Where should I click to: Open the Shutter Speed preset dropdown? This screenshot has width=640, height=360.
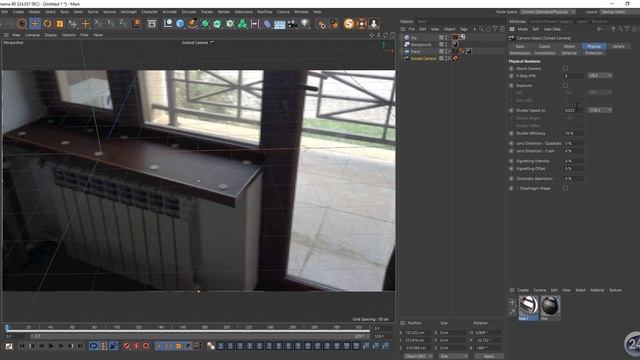pos(600,110)
